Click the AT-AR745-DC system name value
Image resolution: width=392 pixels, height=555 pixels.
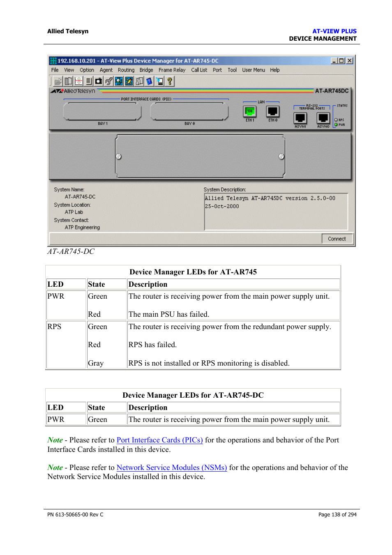click(x=80, y=197)
